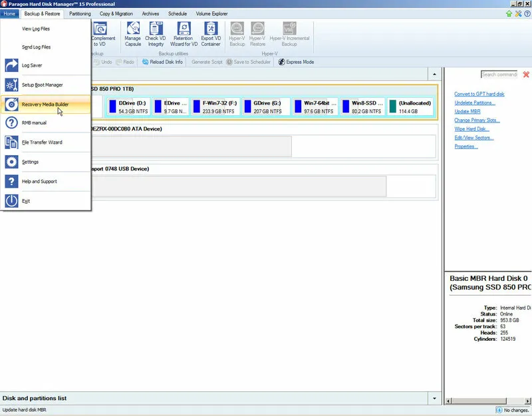Open the Settings gear icon
532x416 pixels.
pyautogui.click(x=11, y=162)
